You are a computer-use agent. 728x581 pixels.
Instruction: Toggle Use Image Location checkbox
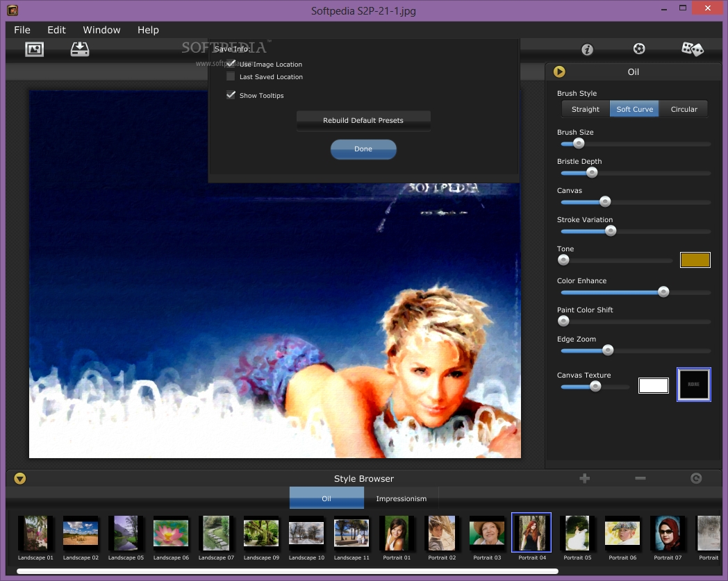pyautogui.click(x=231, y=64)
